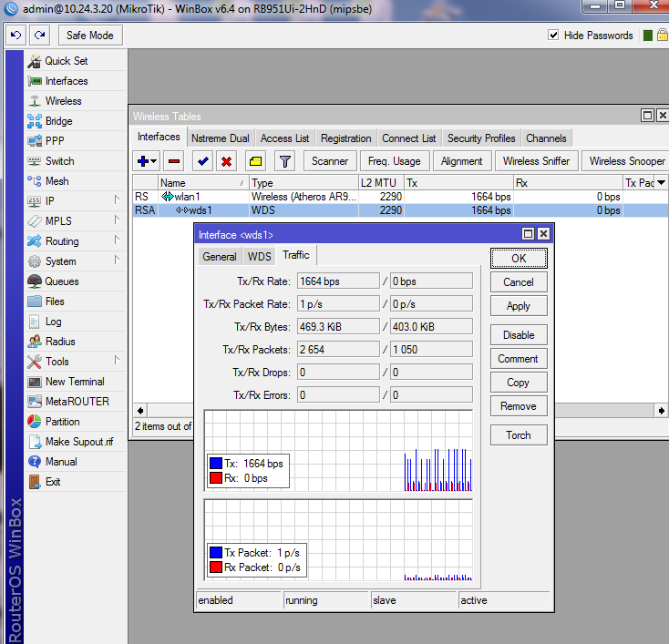Open MetaROUTER in sidebar menu
The height and width of the screenshot is (644, 669).
tap(77, 402)
